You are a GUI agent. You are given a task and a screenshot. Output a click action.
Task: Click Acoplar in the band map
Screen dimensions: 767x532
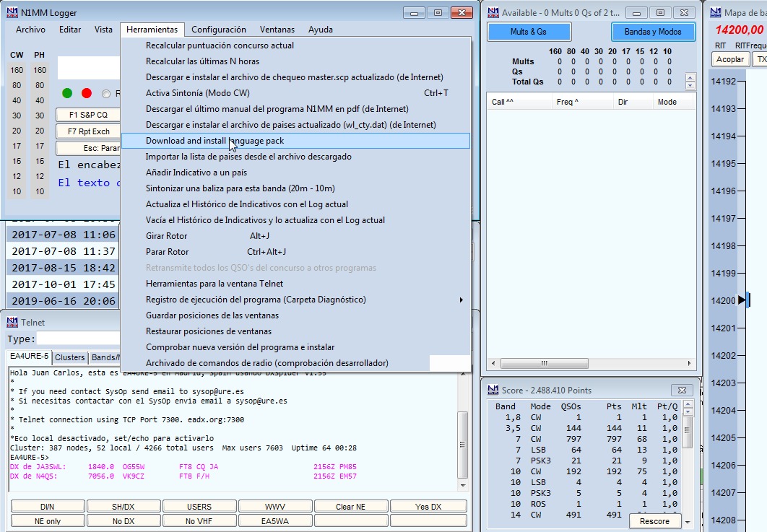[x=730, y=59]
